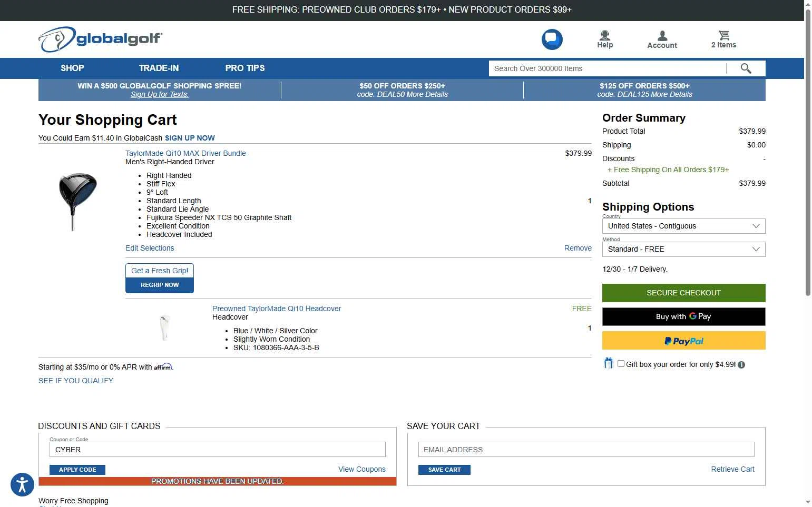The image size is (812, 507).
Task: Open Preowned TaylorMade Qi10 Headcover link
Action: pyautogui.click(x=277, y=309)
